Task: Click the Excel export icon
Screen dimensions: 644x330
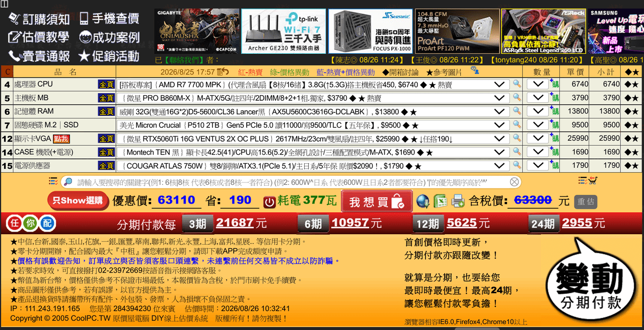Action: tap(441, 202)
